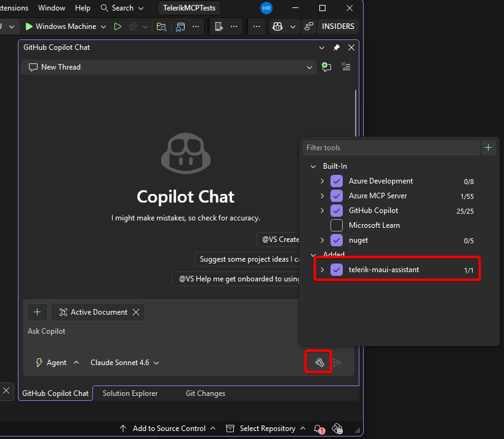Open overflow dots next to the find in files icon
Screen dimensions: 504x439
(196, 26)
